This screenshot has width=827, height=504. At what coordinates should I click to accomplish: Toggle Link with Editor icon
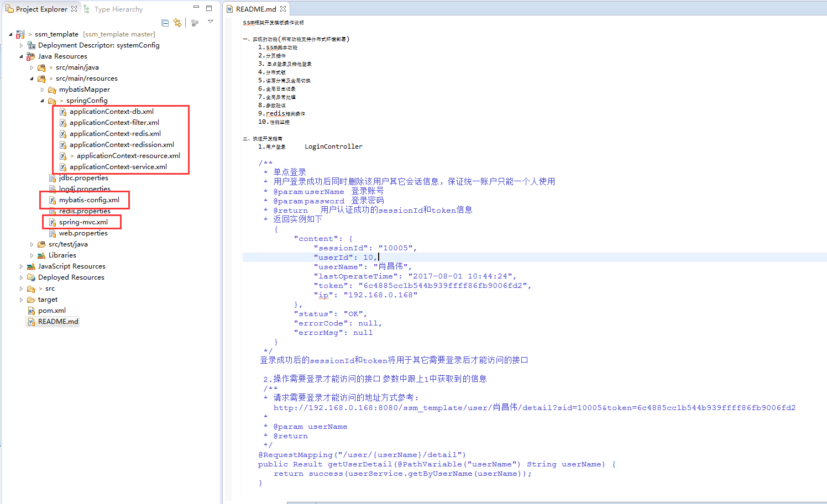click(x=177, y=23)
